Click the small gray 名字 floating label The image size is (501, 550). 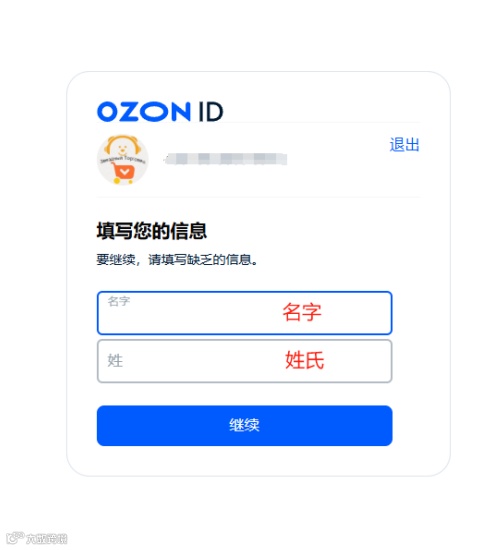coord(119,301)
